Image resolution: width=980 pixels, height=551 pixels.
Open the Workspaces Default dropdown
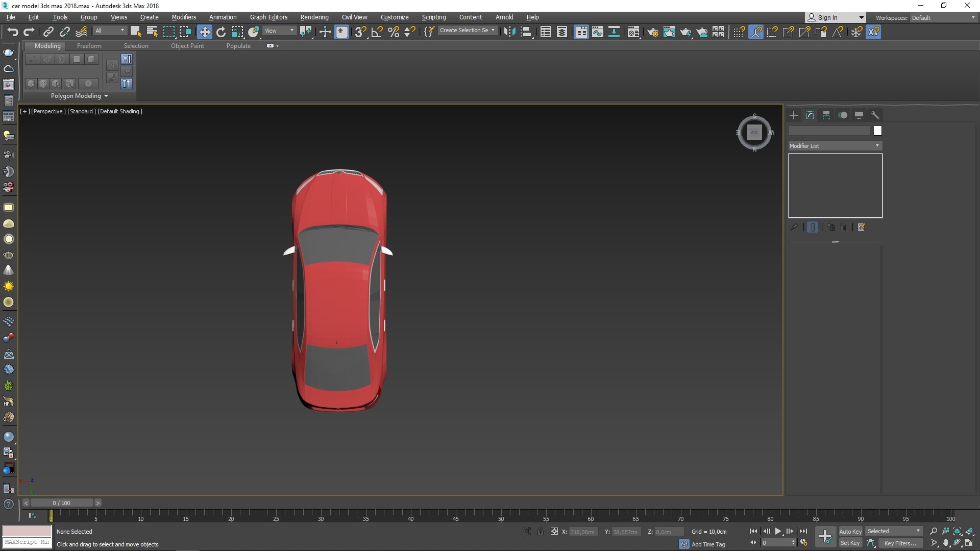(943, 18)
